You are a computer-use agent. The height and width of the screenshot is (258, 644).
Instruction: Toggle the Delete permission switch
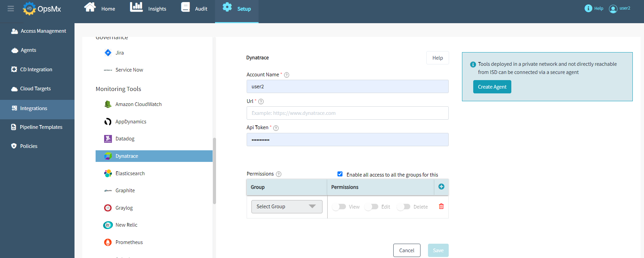[403, 207]
